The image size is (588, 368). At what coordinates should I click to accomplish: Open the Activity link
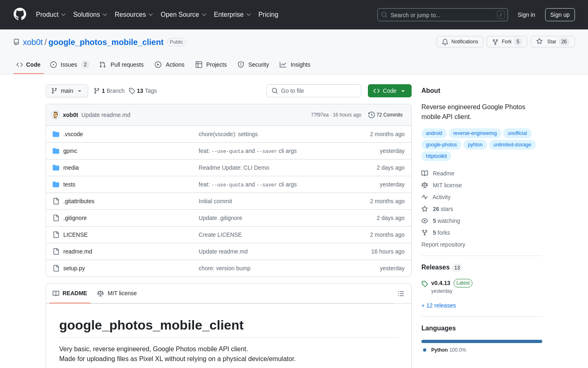point(436,197)
